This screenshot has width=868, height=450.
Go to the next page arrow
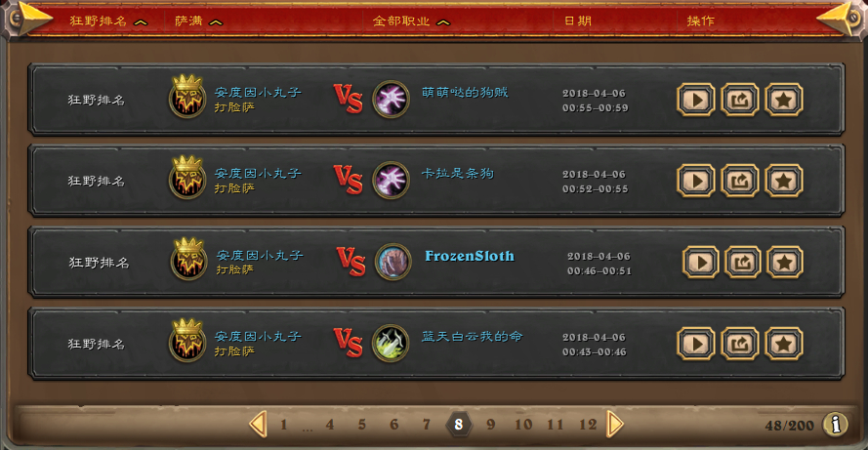pyautogui.click(x=615, y=425)
